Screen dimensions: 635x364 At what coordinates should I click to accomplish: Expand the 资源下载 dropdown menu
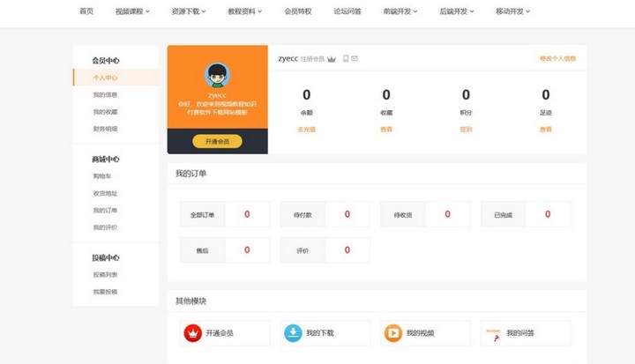189,11
